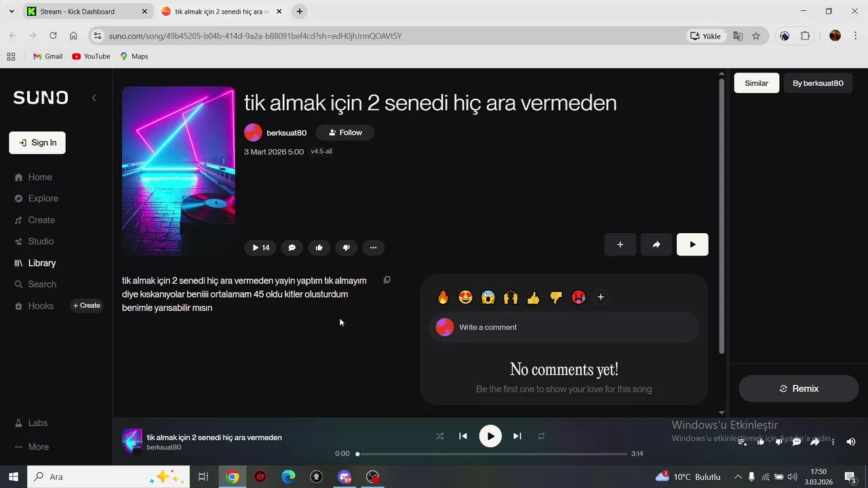React with the fire emoji
The height and width of the screenshot is (488, 868).
[443, 297]
